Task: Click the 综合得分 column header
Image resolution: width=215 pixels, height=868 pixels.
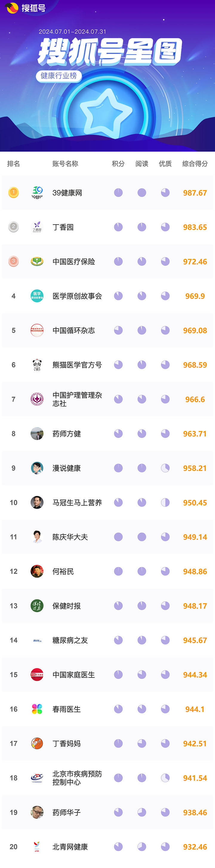Action: tap(195, 164)
